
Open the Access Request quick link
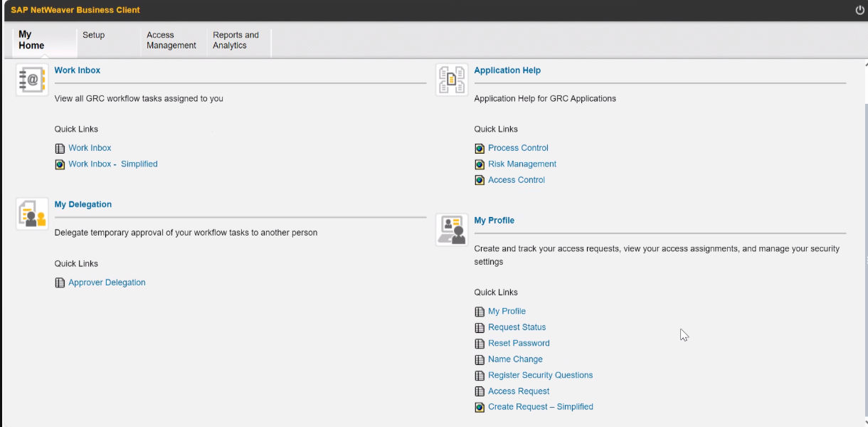(519, 391)
